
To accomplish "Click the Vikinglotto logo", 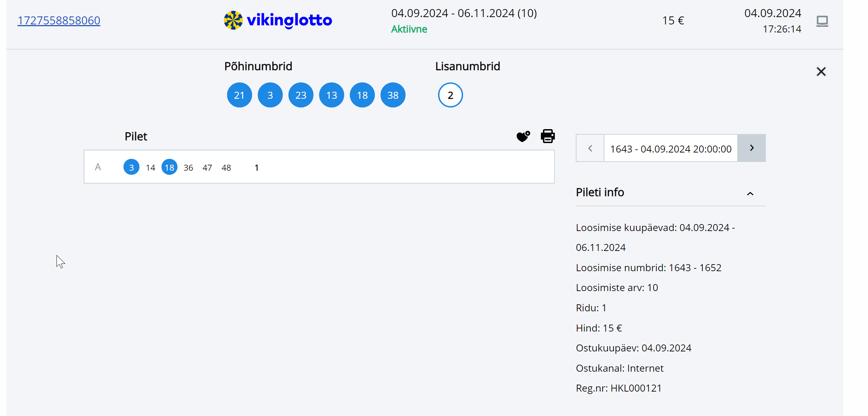I will tap(278, 20).
